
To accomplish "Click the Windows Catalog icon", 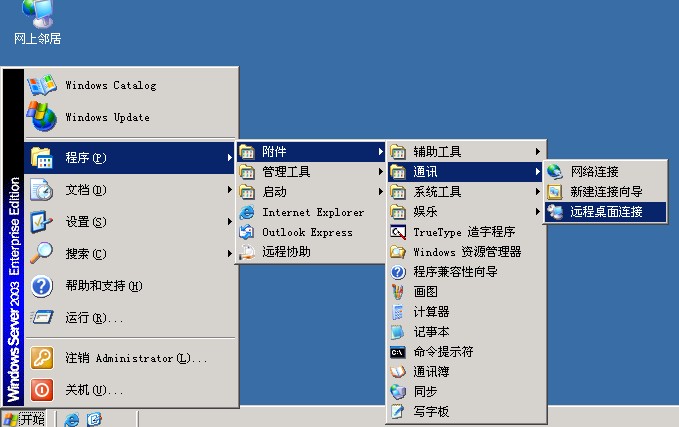I will click(42, 85).
